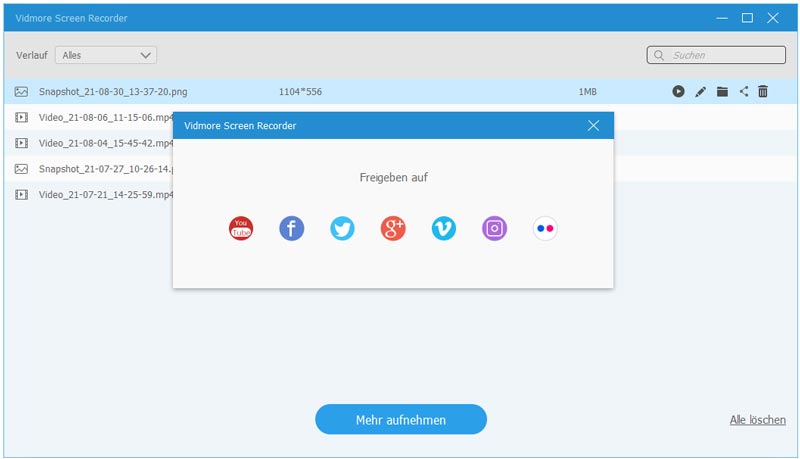800x459 pixels.
Task: Share to Vimeo via its icon
Action: 444,229
